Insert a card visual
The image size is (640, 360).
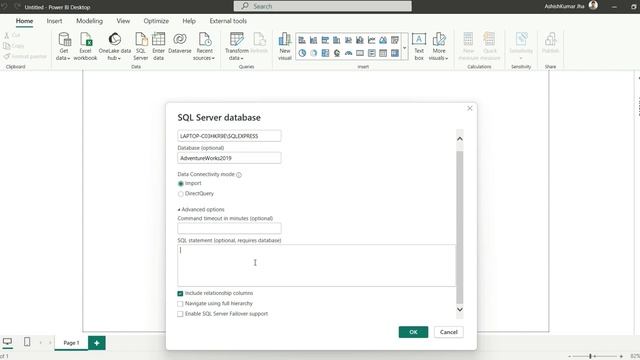point(360,53)
